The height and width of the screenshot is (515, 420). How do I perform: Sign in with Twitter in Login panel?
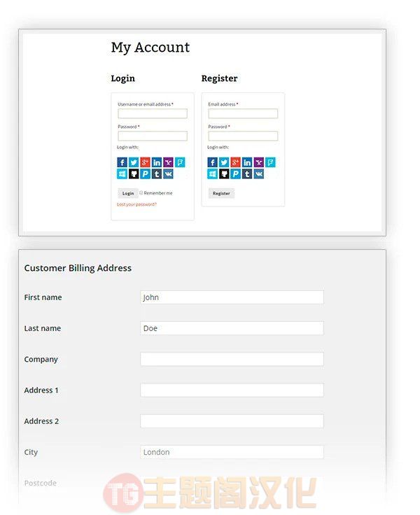[134, 162]
